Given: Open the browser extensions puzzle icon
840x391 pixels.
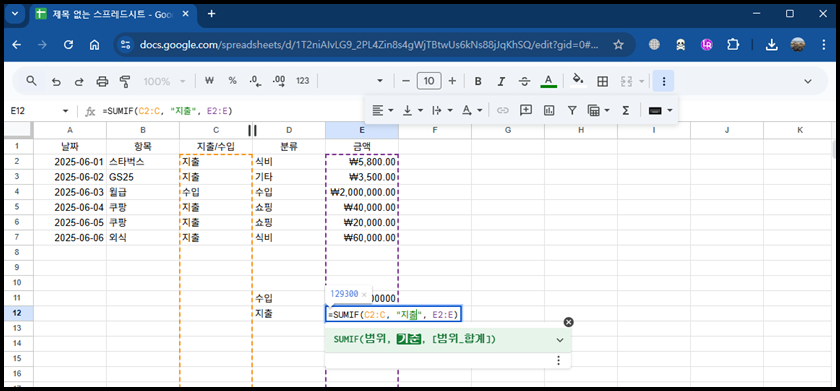Looking at the screenshot, I should click(x=733, y=45).
